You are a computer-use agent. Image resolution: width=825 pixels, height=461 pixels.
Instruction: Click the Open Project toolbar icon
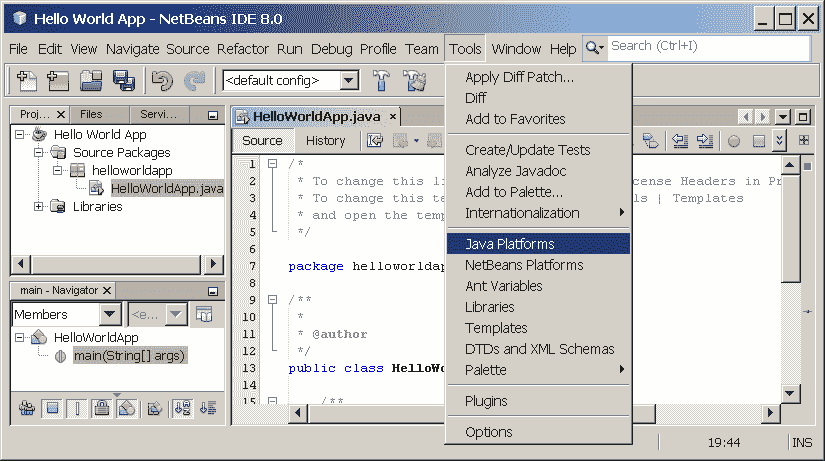[90, 81]
